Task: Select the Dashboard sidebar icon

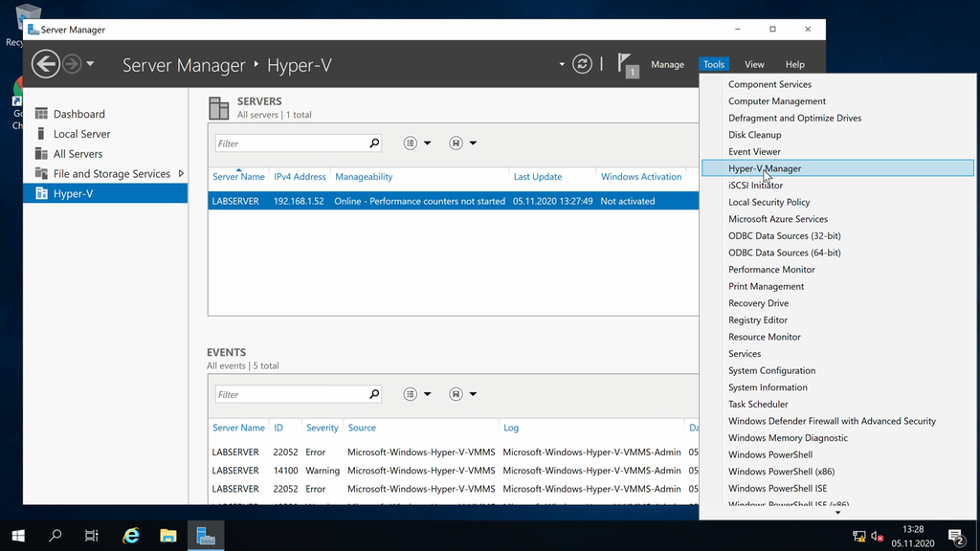Action: 41,113
